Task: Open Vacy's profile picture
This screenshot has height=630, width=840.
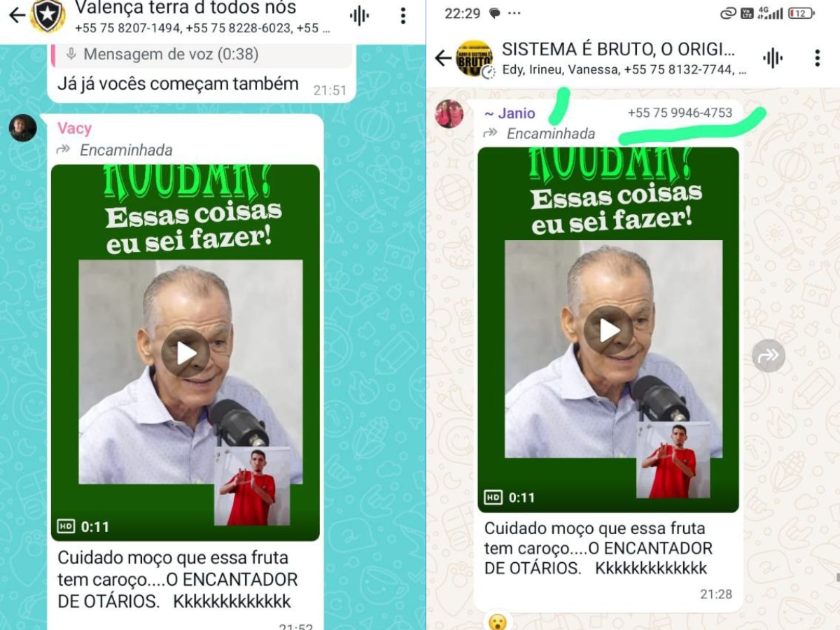Action: (x=22, y=128)
